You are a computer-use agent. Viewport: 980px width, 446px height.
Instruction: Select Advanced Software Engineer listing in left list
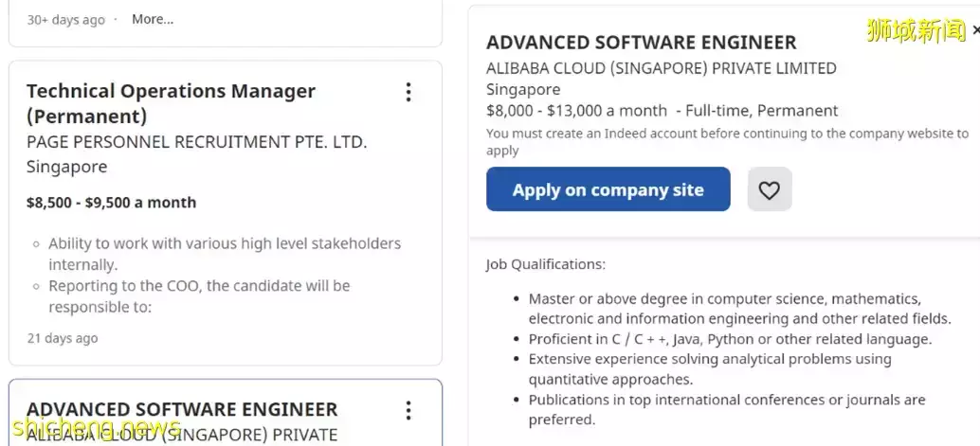pos(182,410)
